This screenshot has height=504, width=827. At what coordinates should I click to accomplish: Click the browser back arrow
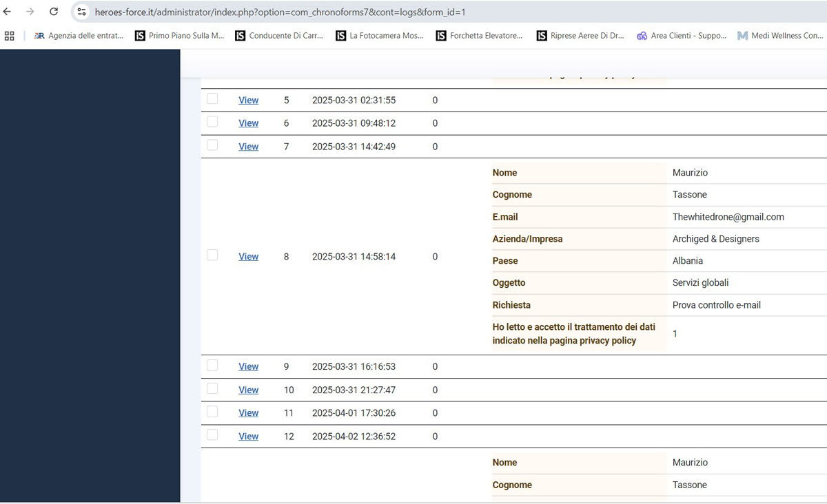pyautogui.click(x=8, y=12)
